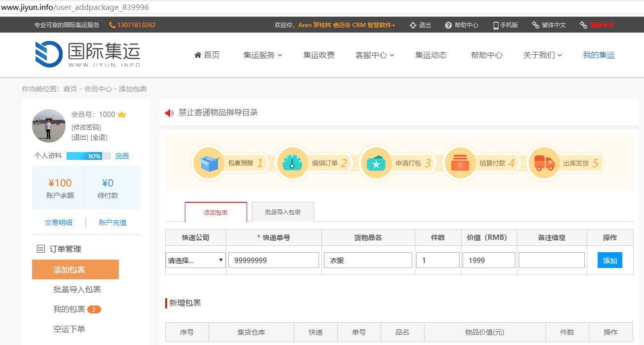Image resolution: width=644 pixels, height=345 pixels.
Task: Switch to the 批量导入包裹 tab
Action: [283, 212]
